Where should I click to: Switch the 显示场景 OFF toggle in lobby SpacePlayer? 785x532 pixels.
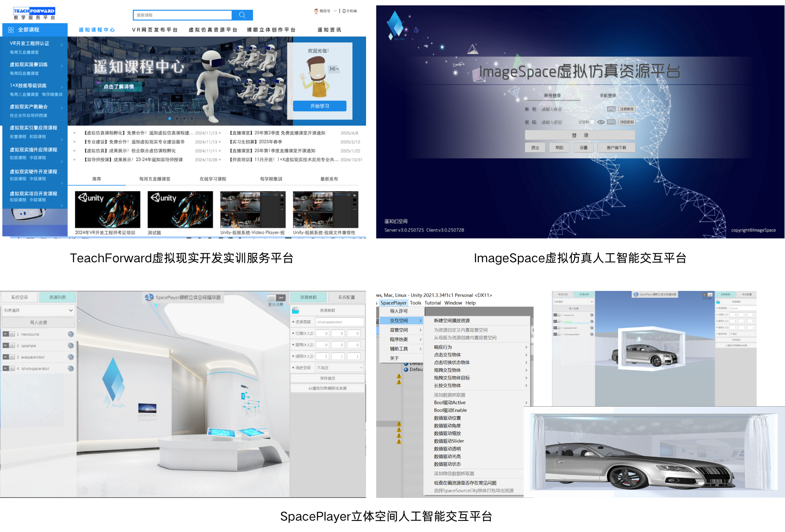tap(276, 298)
